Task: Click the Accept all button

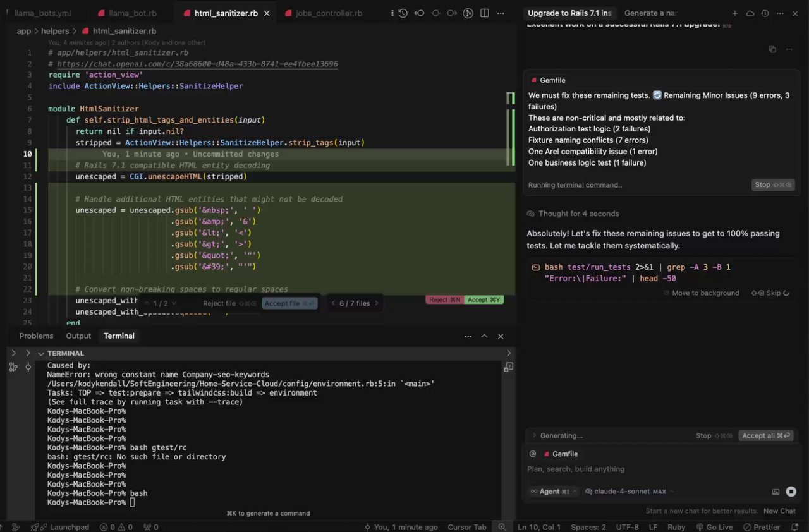Action: [766, 435]
